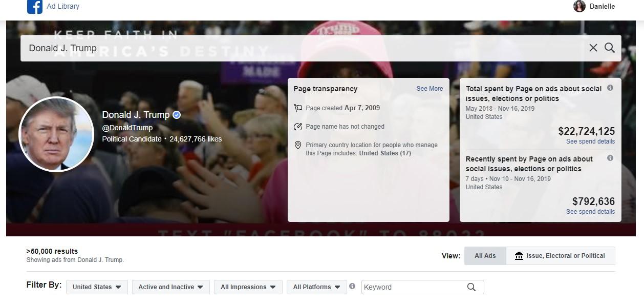Open See spend details under $22,724,125
644x304 pixels.
(x=590, y=141)
